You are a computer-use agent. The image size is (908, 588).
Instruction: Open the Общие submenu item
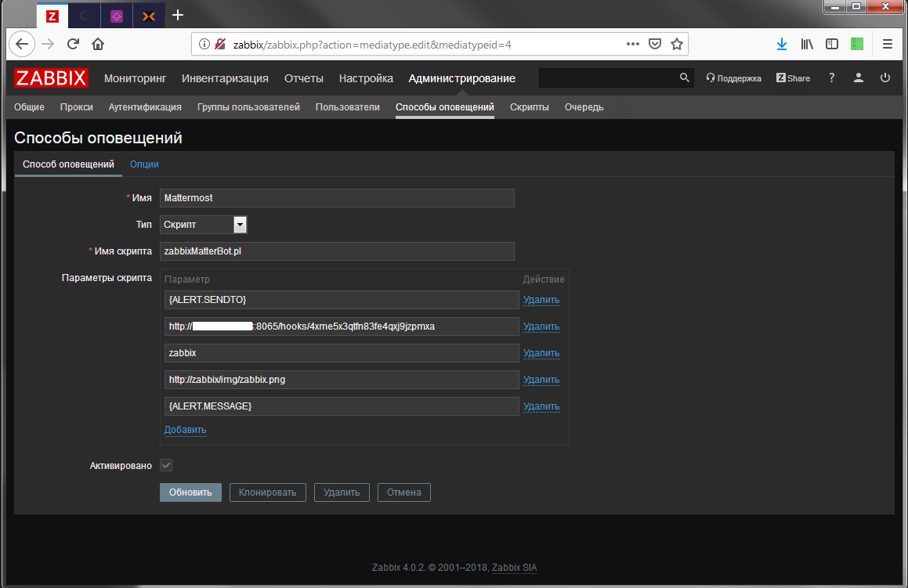29,107
